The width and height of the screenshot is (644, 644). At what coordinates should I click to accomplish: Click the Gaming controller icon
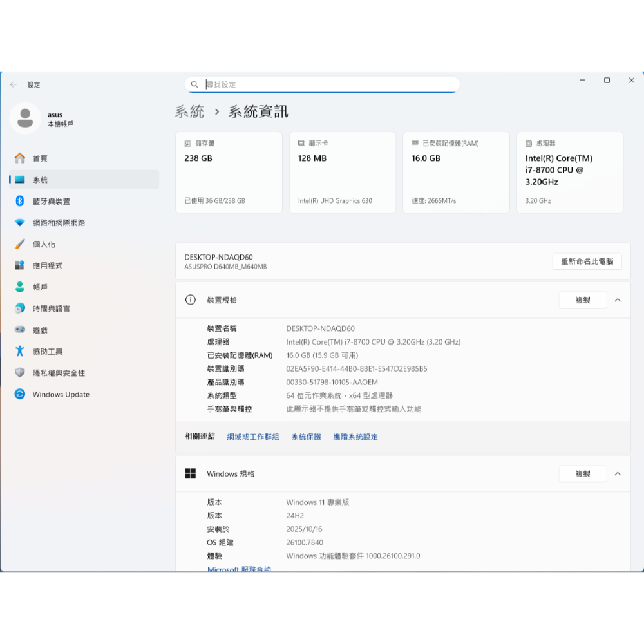20,329
